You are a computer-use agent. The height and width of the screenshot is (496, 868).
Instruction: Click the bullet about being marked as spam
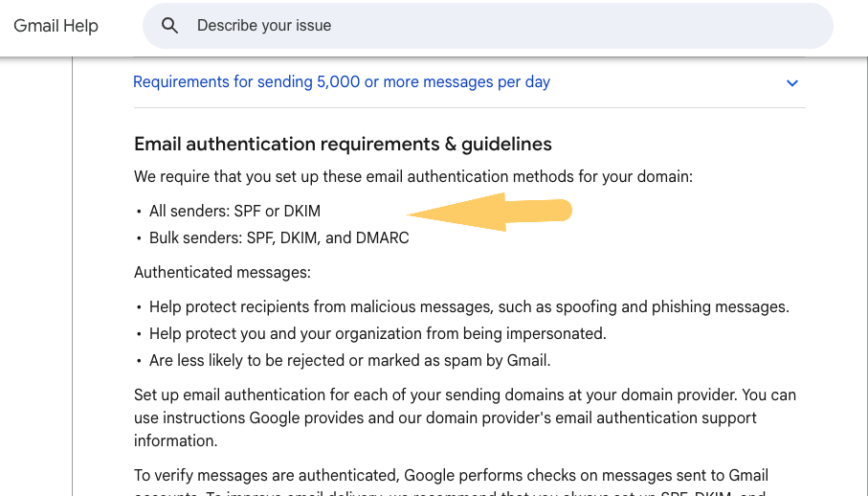click(350, 360)
